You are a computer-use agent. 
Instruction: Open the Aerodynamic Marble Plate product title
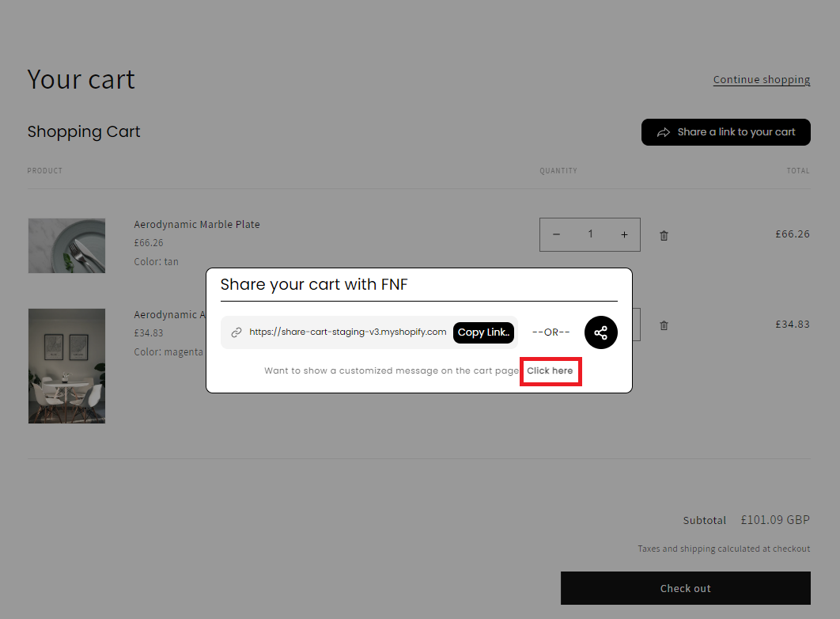(196, 224)
